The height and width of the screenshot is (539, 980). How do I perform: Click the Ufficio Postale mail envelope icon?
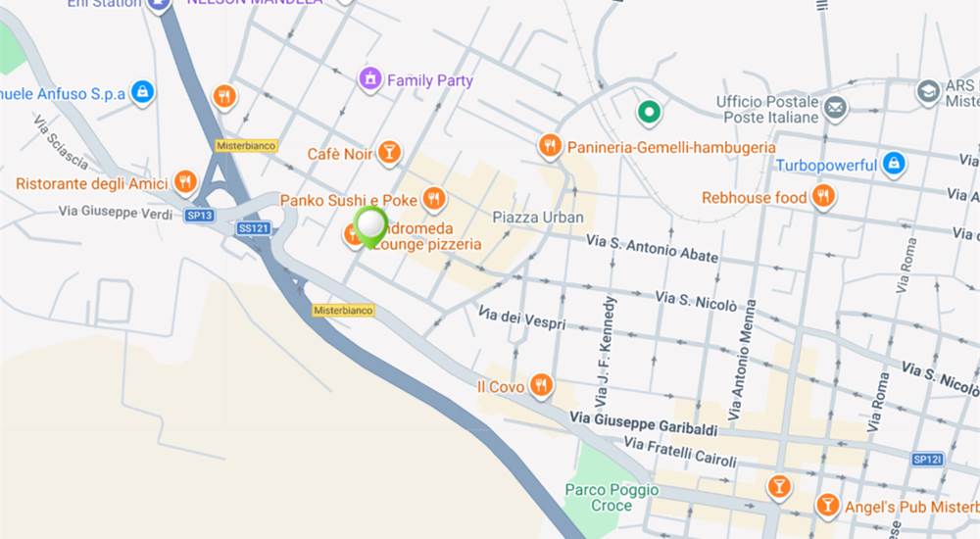[x=834, y=108]
